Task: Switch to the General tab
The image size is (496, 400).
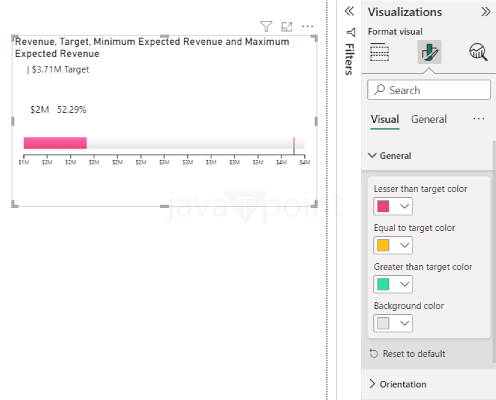Action: (429, 119)
